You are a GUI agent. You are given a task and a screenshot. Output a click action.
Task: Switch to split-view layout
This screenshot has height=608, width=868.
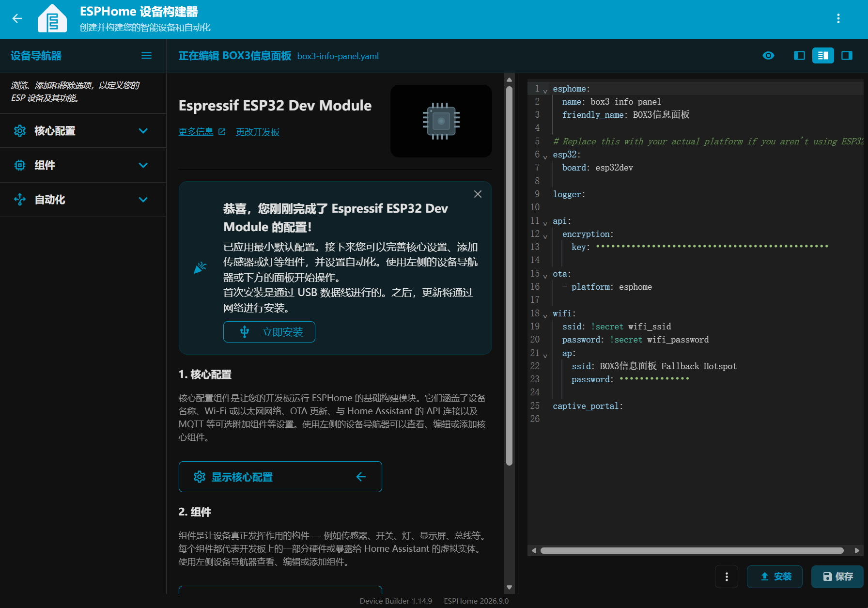[823, 56]
